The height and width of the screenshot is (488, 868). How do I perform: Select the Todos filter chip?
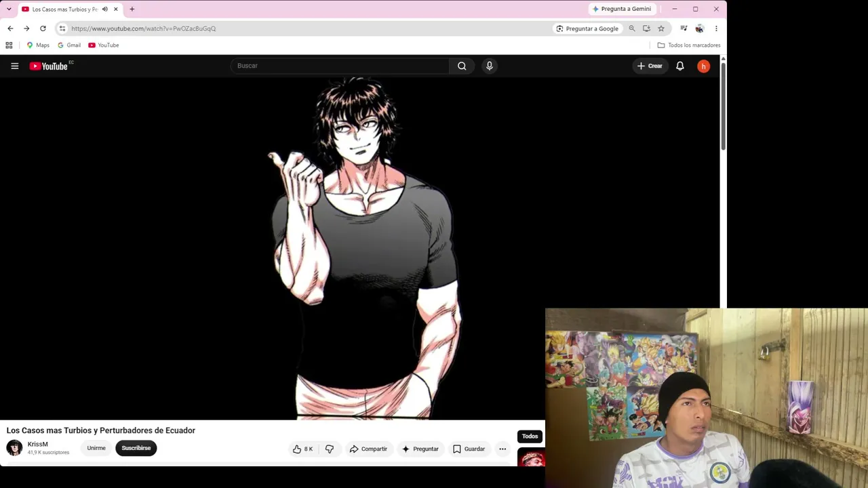coord(530,436)
